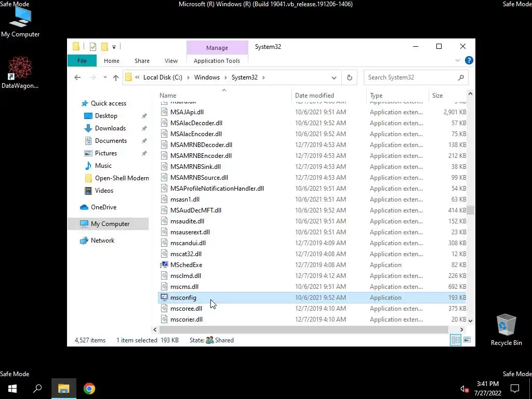Screen dimensions: 532x399
Task: Open Desktop in navigation pane
Action: point(106,116)
